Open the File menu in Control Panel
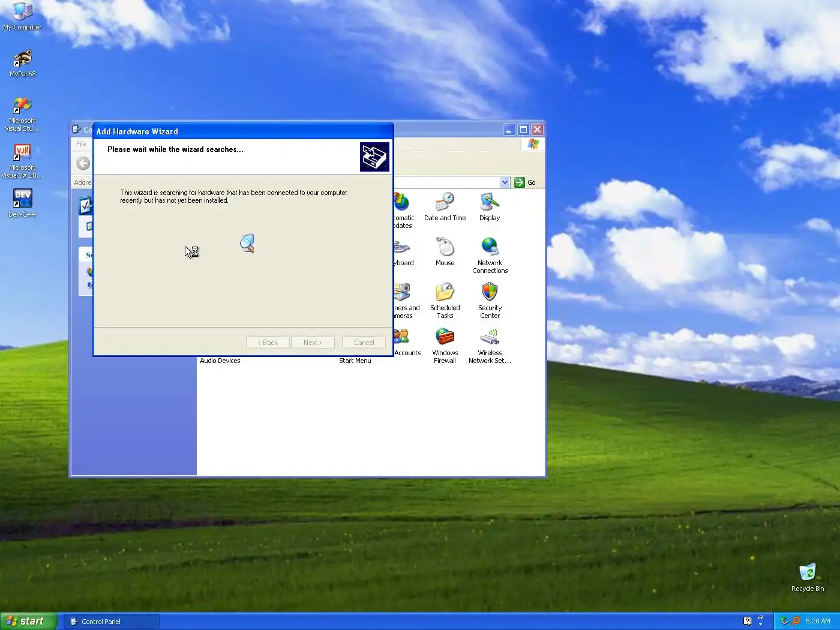 [x=81, y=144]
